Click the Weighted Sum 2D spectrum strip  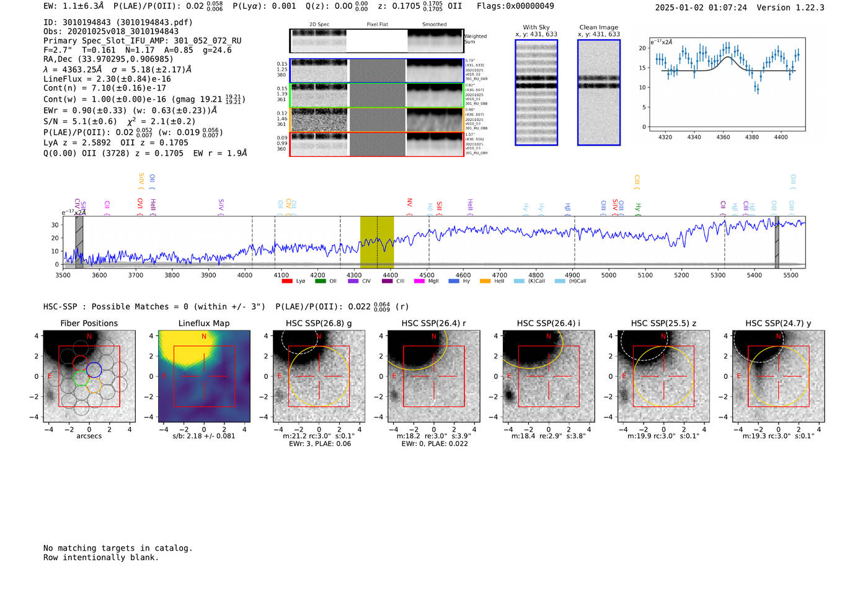pos(376,41)
